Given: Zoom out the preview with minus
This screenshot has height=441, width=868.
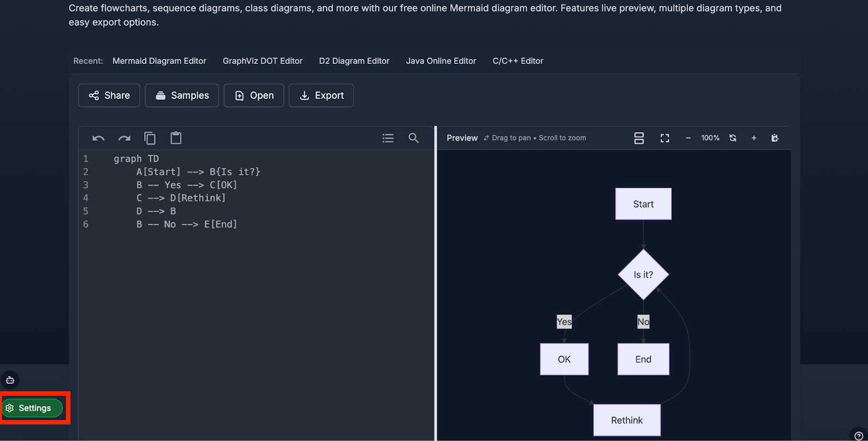Looking at the screenshot, I should click(x=688, y=138).
